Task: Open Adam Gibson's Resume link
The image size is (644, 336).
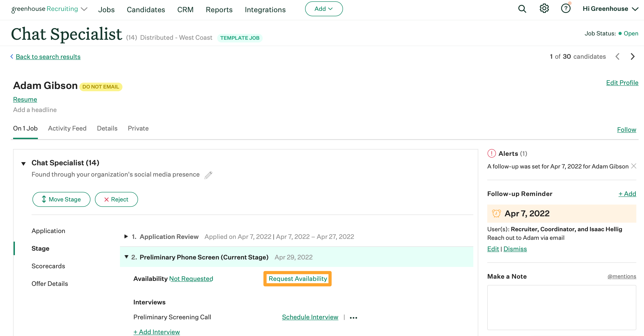Action: (x=25, y=99)
